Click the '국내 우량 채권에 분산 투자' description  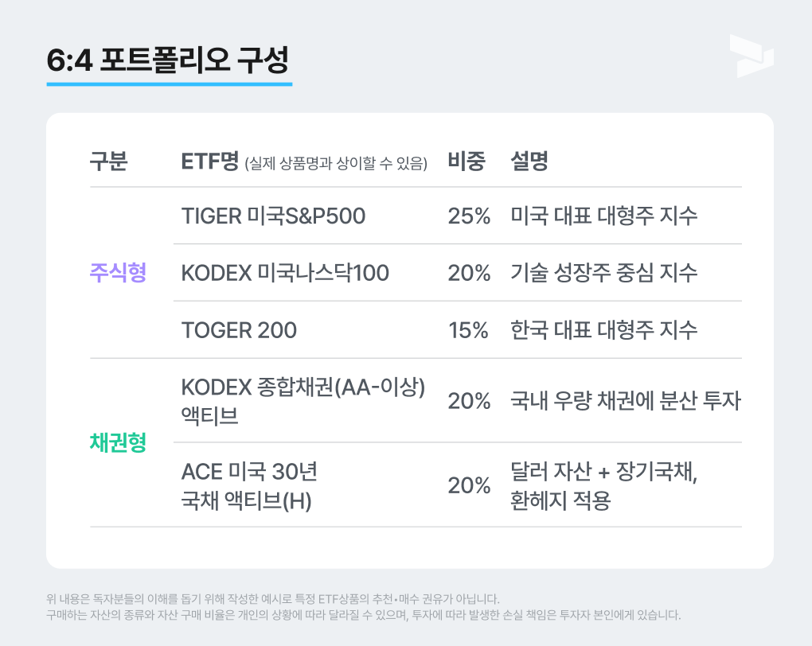click(625, 401)
